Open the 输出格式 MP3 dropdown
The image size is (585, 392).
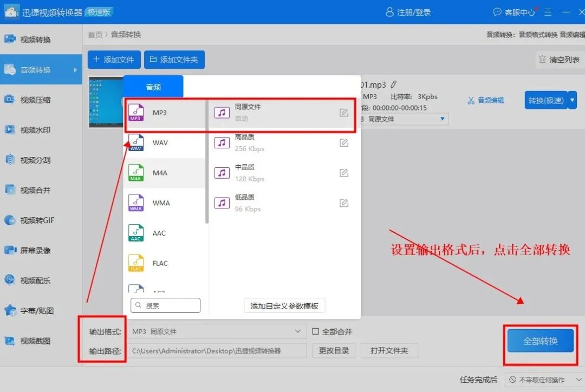click(216, 331)
